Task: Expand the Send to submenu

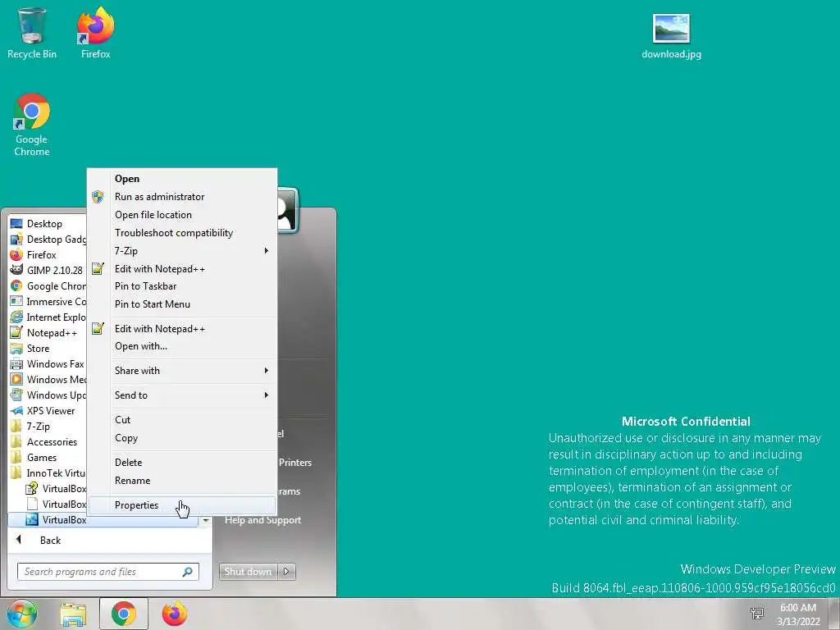Action: [182, 395]
